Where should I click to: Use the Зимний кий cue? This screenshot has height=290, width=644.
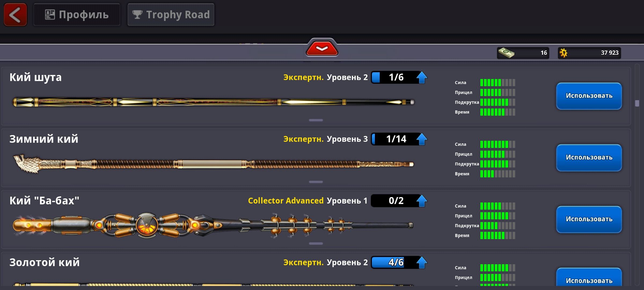(589, 158)
